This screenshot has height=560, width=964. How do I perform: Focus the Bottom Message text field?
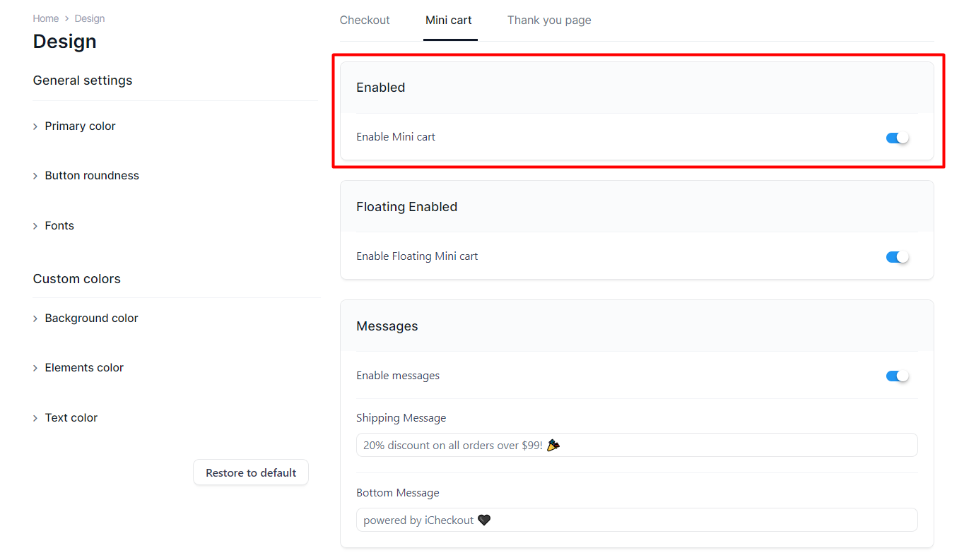[637, 520]
